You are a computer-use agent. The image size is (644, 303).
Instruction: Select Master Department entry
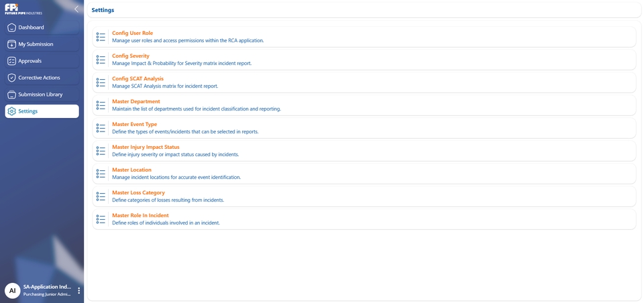click(136, 102)
